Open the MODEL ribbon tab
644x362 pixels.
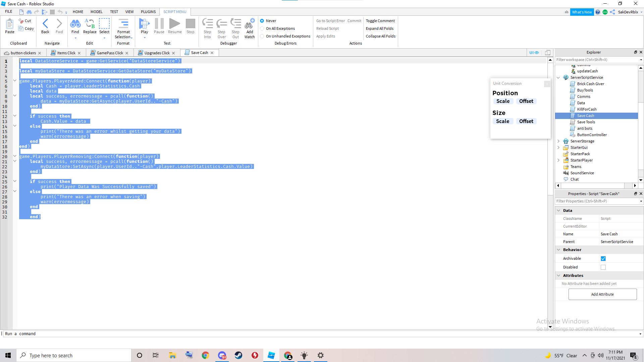pyautogui.click(x=96, y=12)
